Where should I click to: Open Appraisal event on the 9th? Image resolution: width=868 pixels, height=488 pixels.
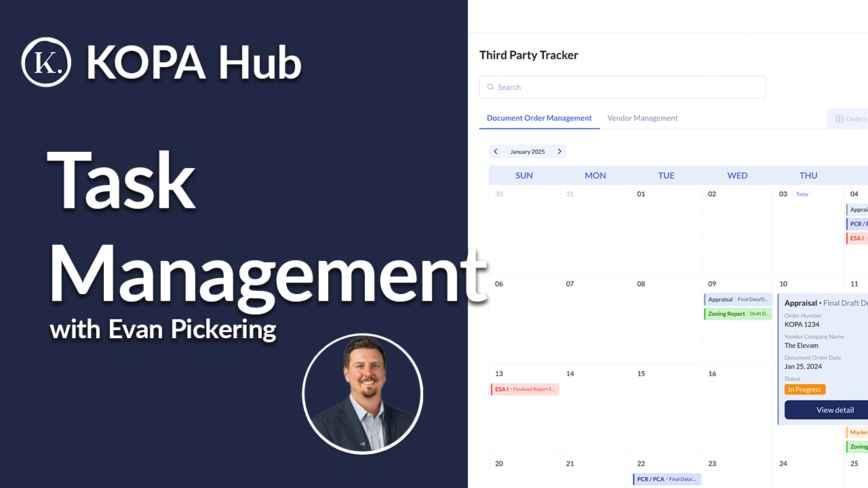coord(738,300)
